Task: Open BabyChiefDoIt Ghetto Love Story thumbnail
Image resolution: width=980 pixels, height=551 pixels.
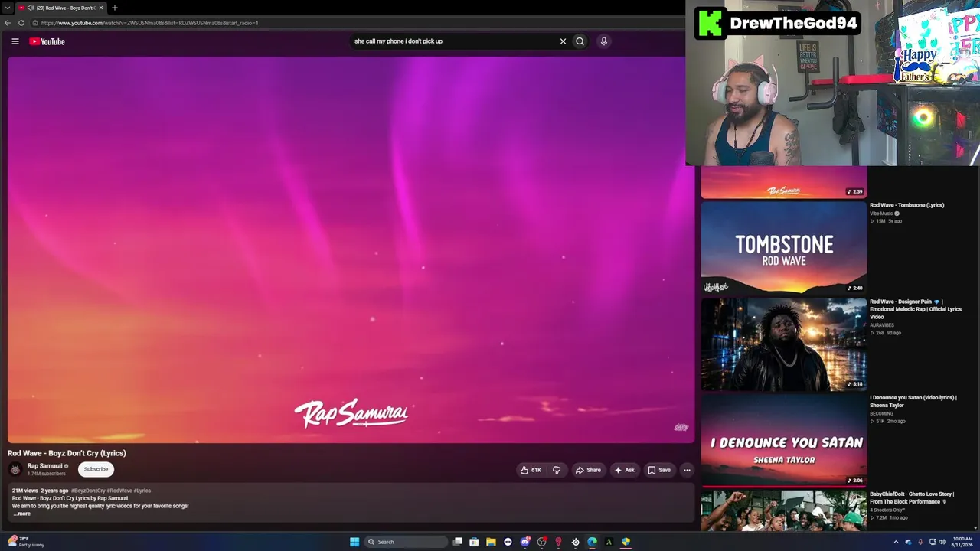Action: coord(784,510)
